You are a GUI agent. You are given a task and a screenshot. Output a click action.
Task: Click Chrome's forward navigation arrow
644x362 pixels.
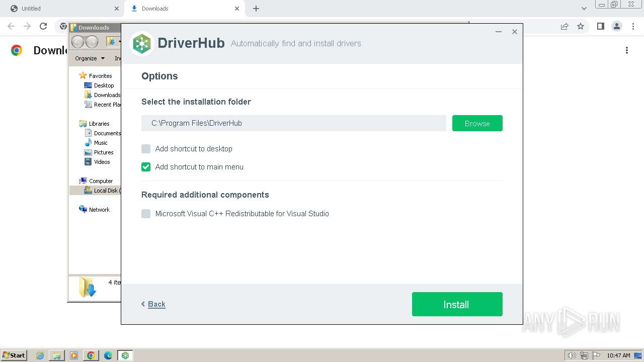27,26
